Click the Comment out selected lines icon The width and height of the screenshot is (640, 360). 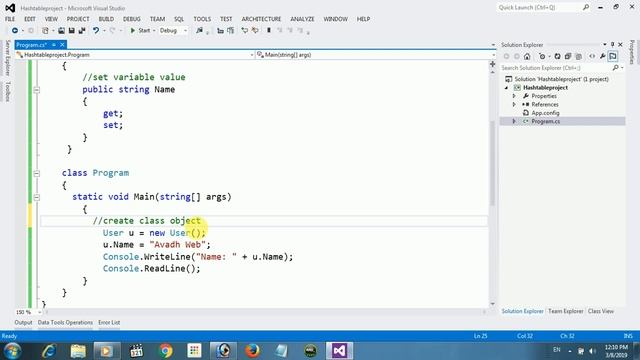pos(220,31)
